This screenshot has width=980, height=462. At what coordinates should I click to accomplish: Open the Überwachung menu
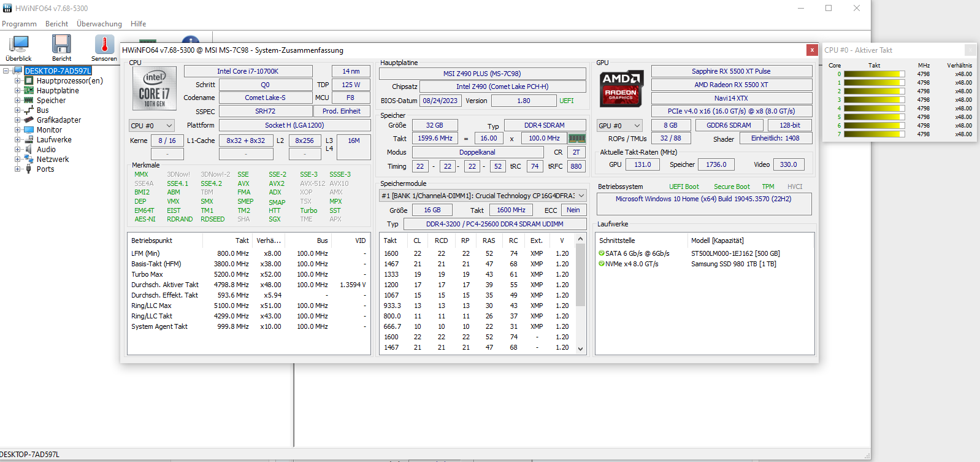pyautogui.click(x=99, y=24)
